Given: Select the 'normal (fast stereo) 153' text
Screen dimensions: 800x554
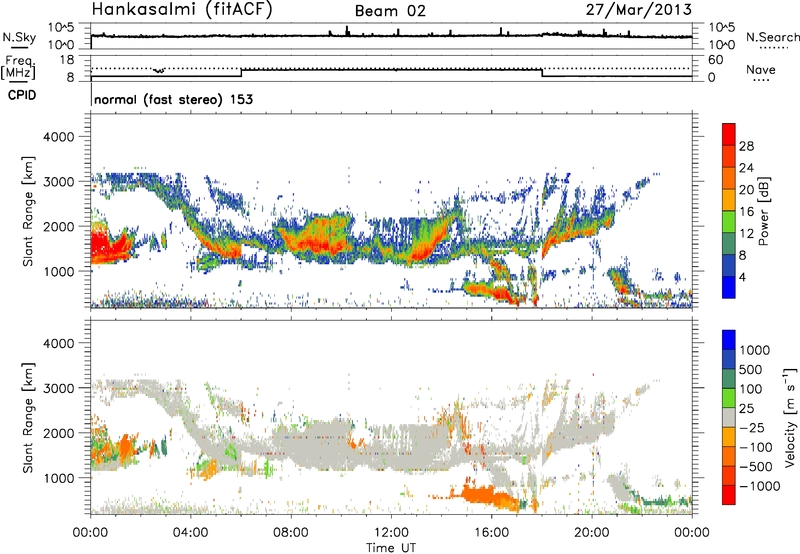Looking at the screenshot, I should (173, 99).
